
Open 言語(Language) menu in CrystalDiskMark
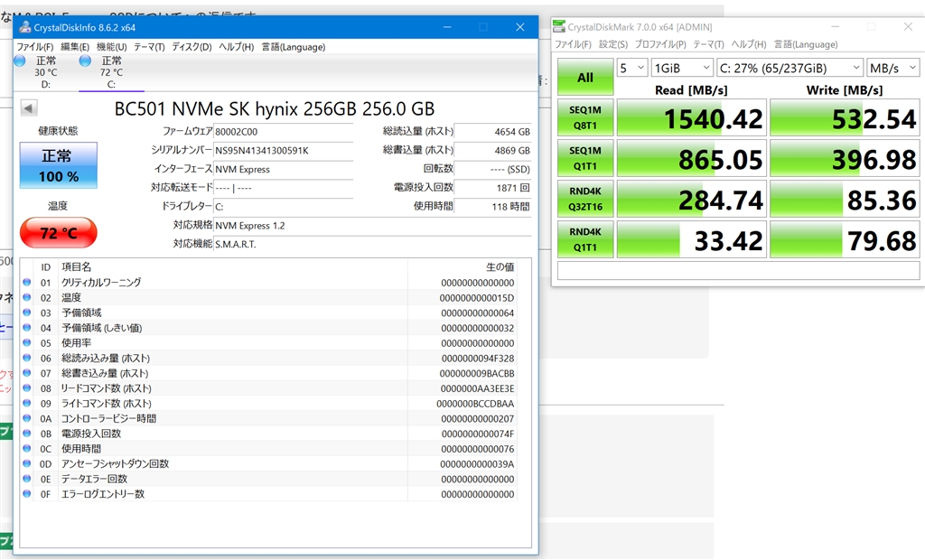(806, 44)
